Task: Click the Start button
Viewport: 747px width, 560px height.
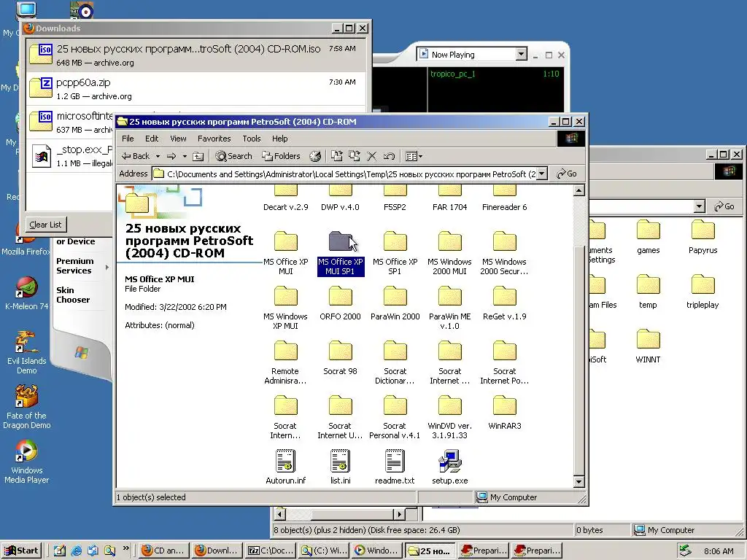Action: [21, 551]
